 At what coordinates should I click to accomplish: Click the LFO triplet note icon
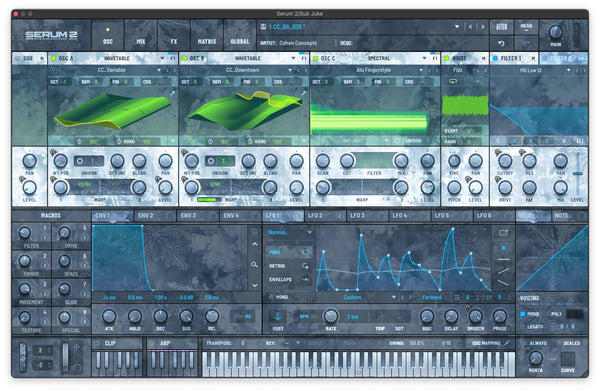(380, 317)
